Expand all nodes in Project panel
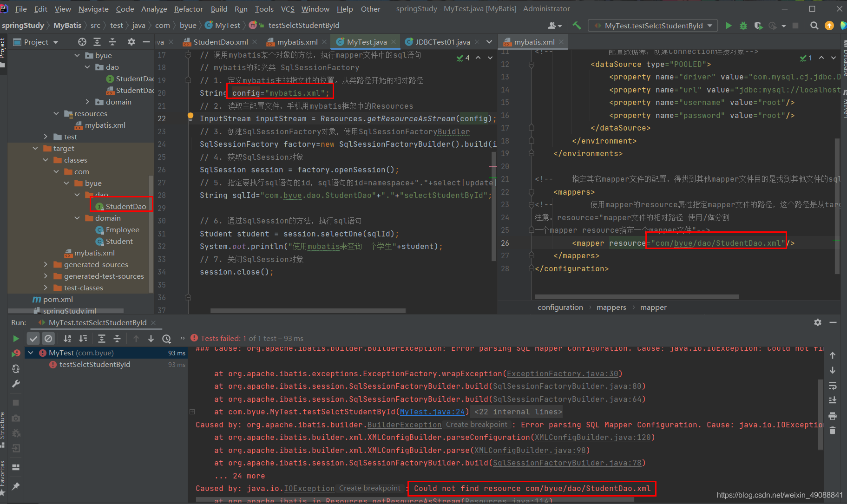This screenshot has height=504, width=847. click(x=97, y=42)
